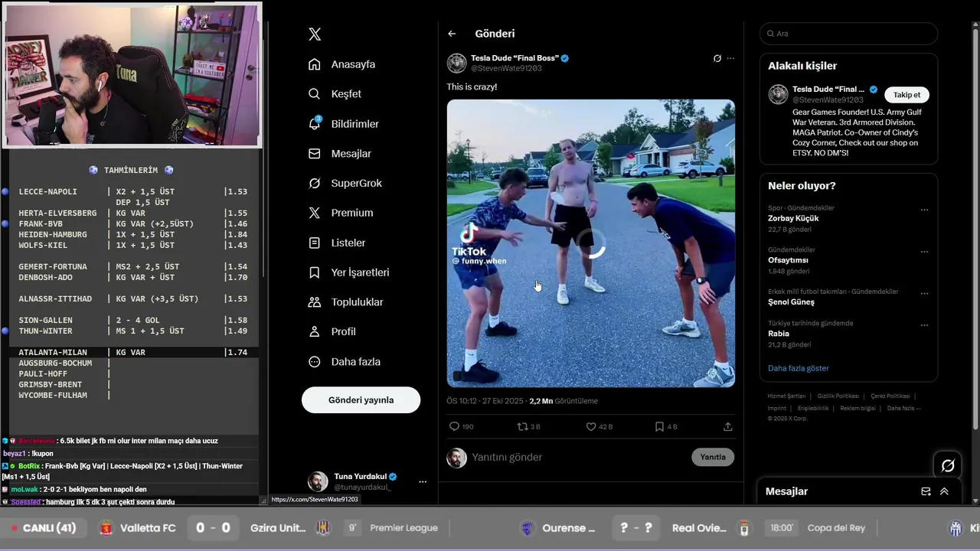Open Tesla Dude "Final Boss" profile name
980x551 pixels.
pos(514,58)
